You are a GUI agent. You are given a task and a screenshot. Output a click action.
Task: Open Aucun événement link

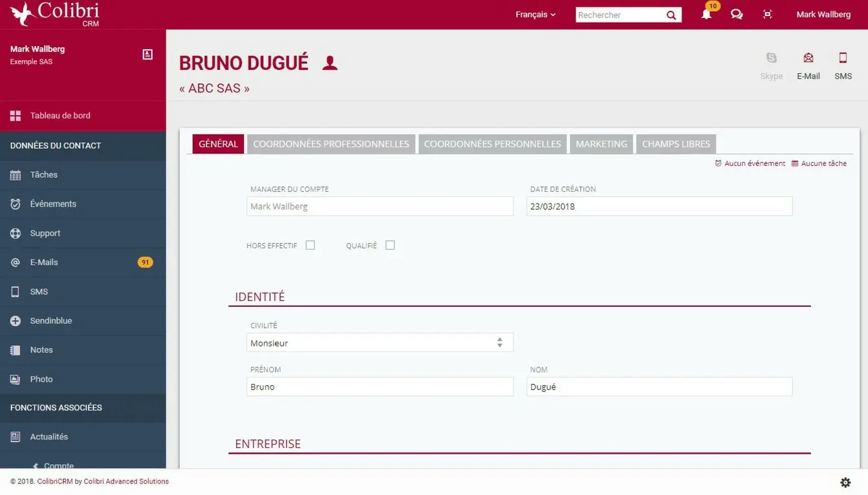tap(750, 163)
